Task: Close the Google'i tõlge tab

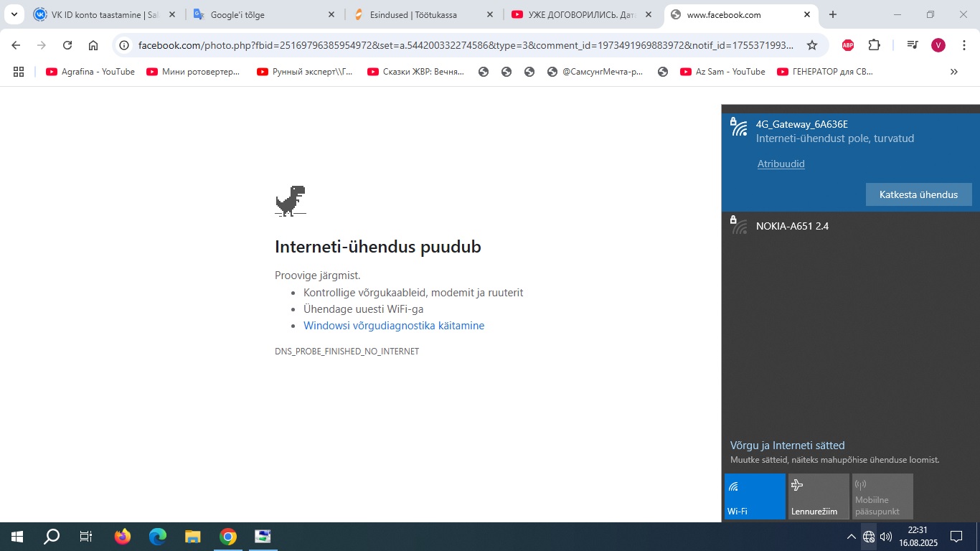Action: pos(331,14)
